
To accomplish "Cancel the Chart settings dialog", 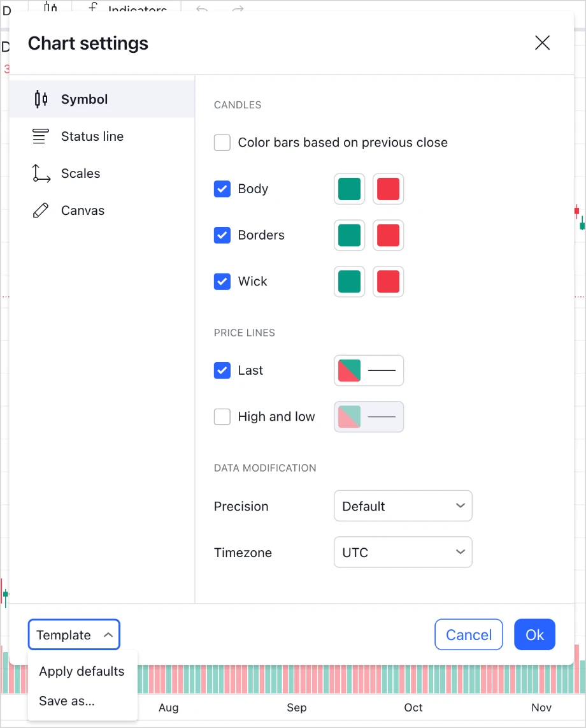I will pos(468,634).
